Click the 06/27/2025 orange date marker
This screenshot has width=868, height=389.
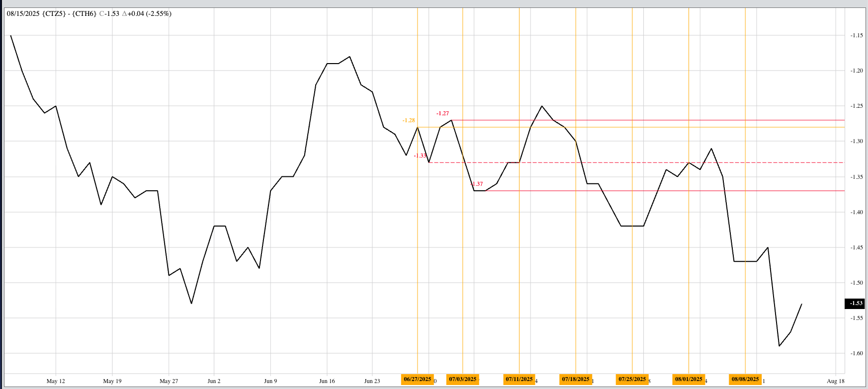417,379
